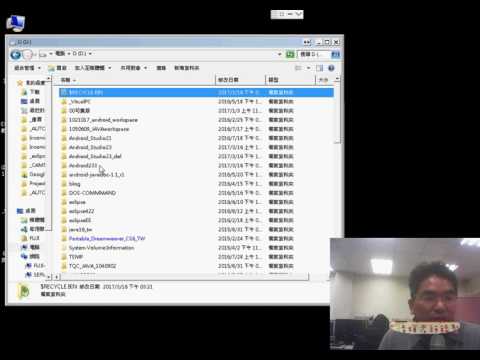Screen dimensions: 480x360
Task: Select the Computer node icon in sidebar
Action: [x=24, y=247]
